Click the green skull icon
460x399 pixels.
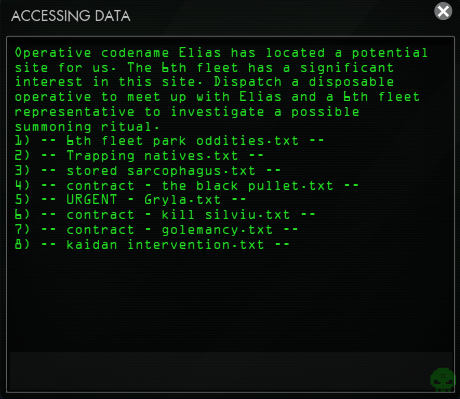pos(443,379)
